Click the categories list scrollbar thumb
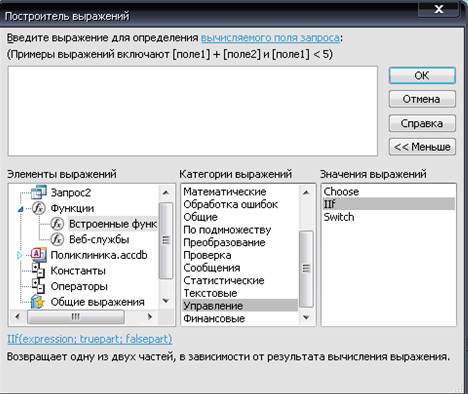Viewport: 468px width, 394px height. coord(306,269)
